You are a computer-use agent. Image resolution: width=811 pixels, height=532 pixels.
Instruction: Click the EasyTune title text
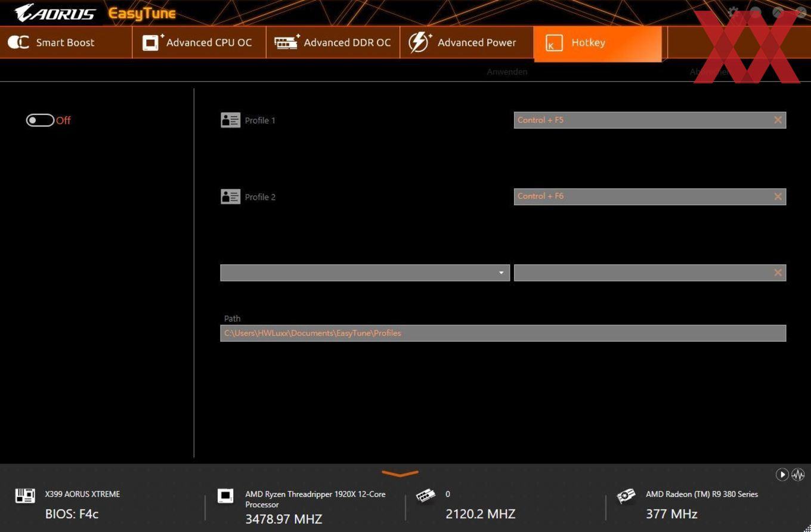click(x=142, y=14)
